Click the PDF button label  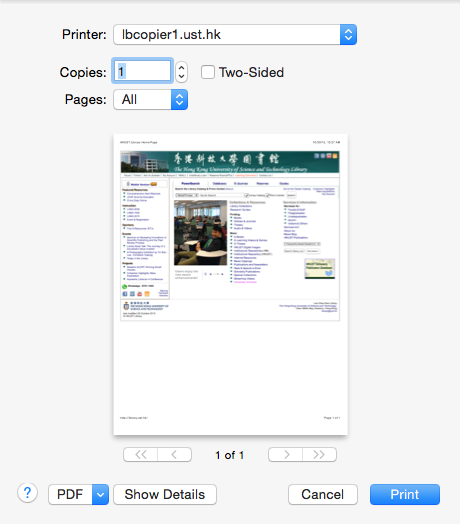point(70,495)
